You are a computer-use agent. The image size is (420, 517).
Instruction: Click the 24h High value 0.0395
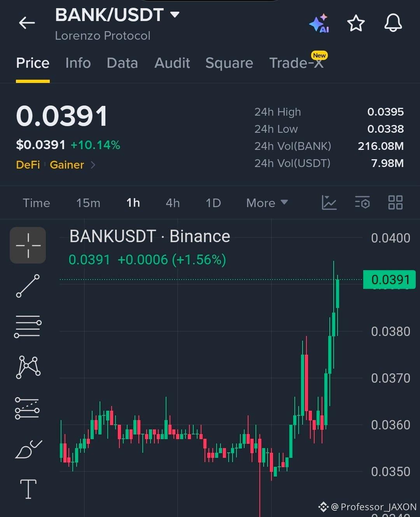tap(385, 112)
